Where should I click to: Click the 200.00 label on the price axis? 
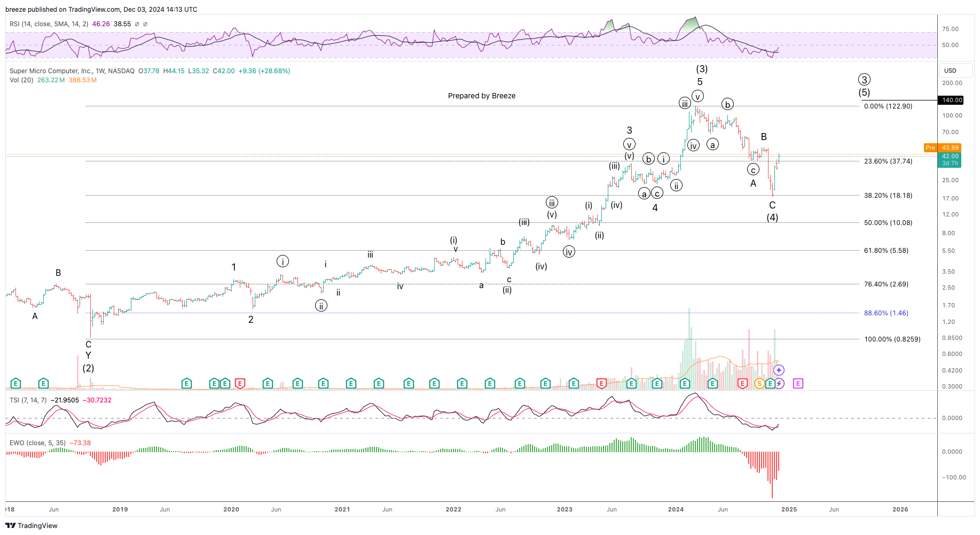(952, 83)
